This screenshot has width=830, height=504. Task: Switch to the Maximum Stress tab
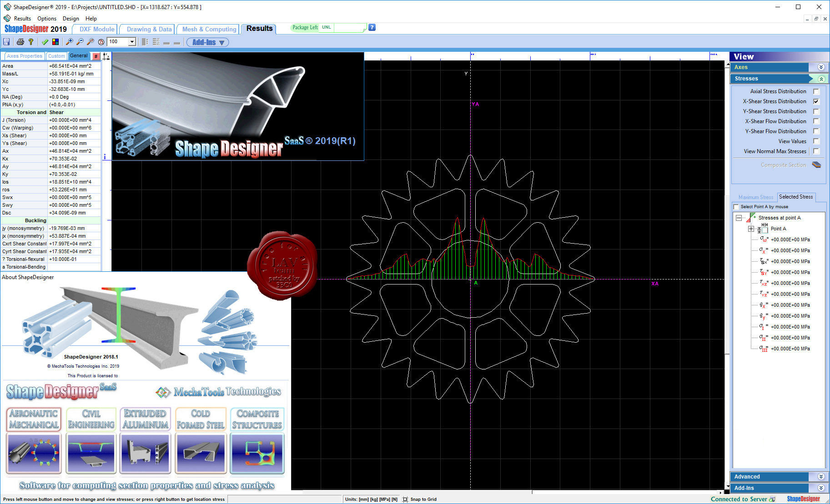(755, 197)
